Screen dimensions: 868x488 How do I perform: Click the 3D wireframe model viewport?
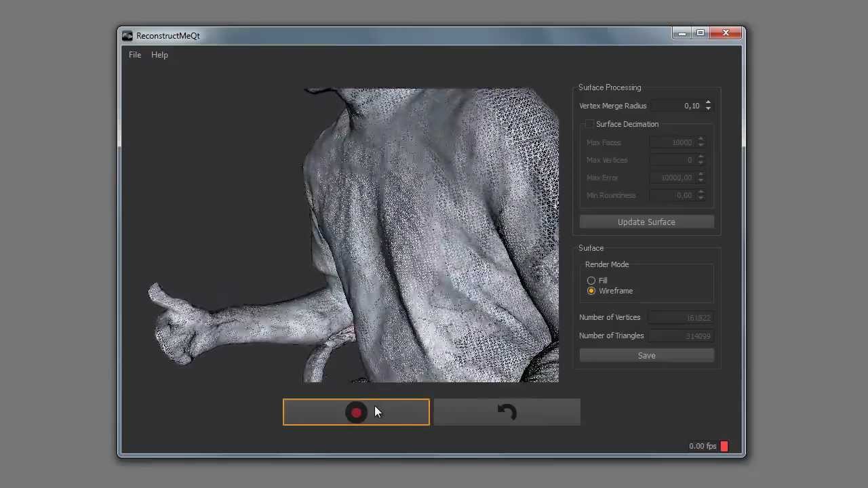click(353, 235)
